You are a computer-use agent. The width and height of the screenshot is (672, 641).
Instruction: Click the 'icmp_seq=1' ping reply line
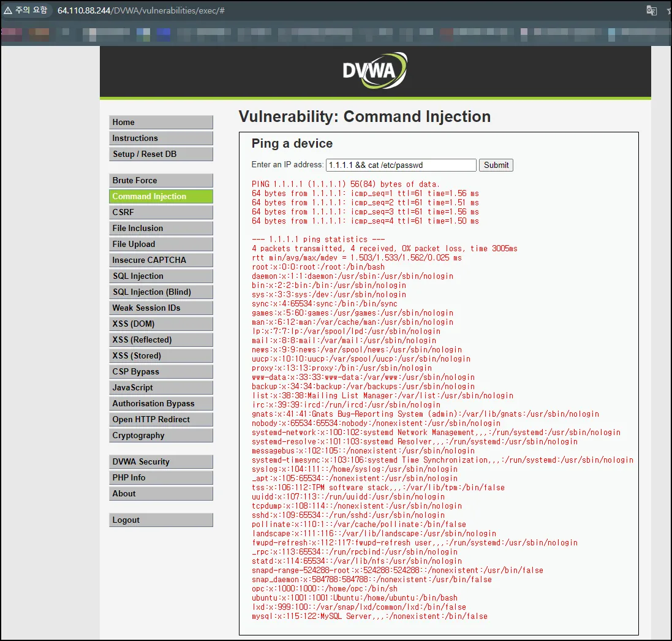click(x=365, y=194)
